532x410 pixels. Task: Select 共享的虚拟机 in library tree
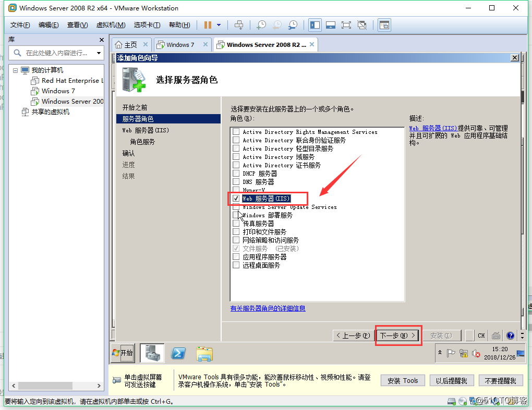click(x=45, y=112)
